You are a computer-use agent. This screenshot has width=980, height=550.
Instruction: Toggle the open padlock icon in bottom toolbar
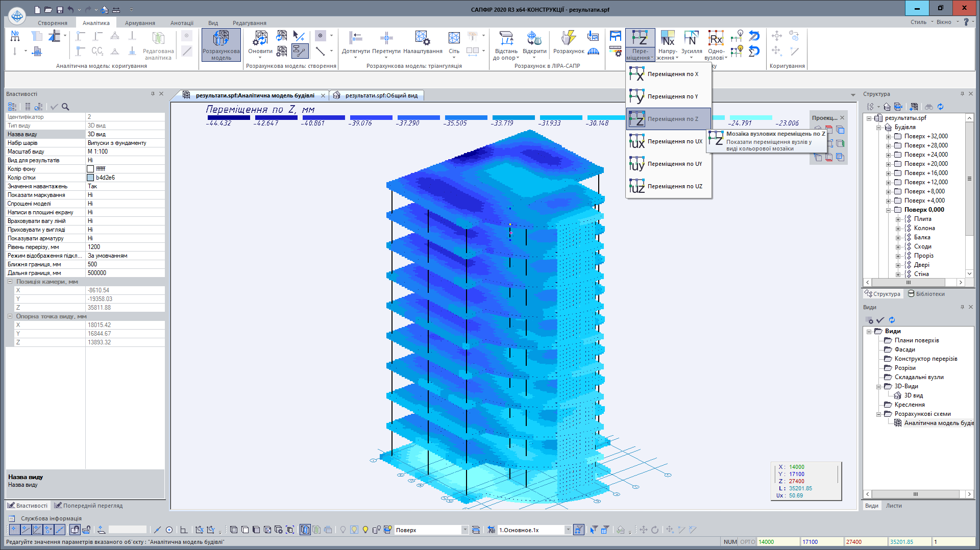[x=86, y=530]
